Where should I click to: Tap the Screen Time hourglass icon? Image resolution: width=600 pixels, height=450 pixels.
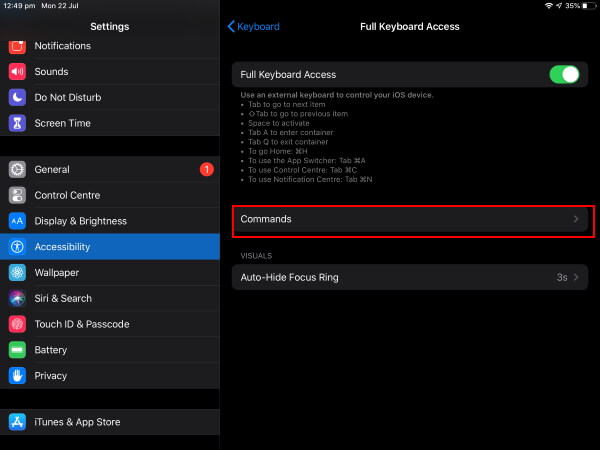tap(17, 123)
